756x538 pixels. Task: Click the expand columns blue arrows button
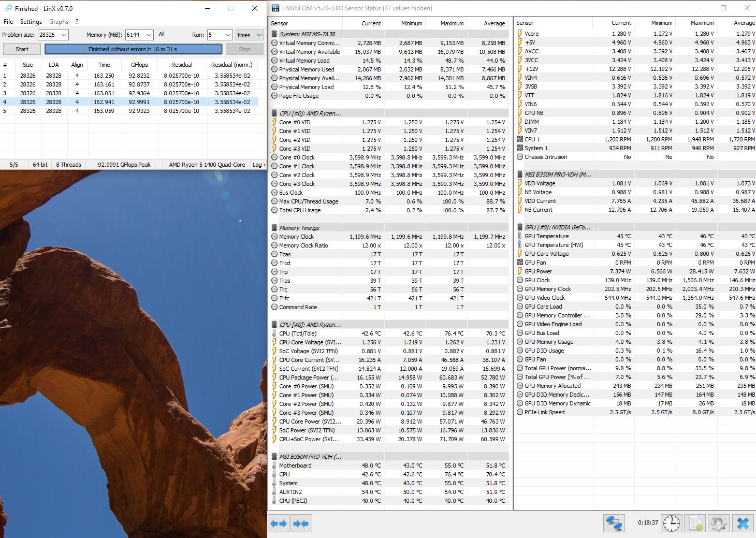point(279,524)
